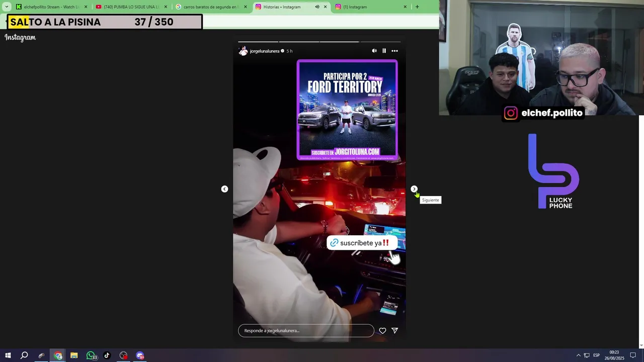
Task: Open WhatsApp from the taskbar
Action: coord(91,355)
